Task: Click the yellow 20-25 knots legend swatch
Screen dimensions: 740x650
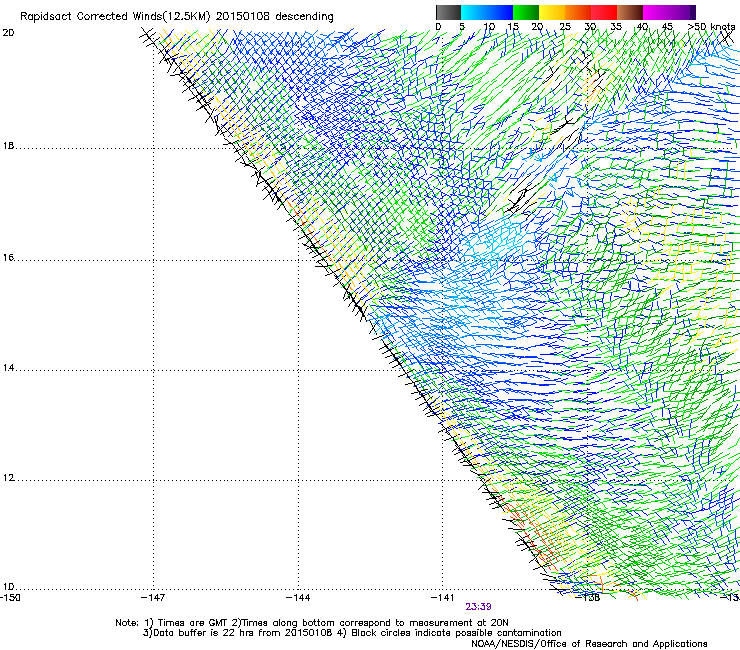Action: pyautogui.click(x=552, y=12)
